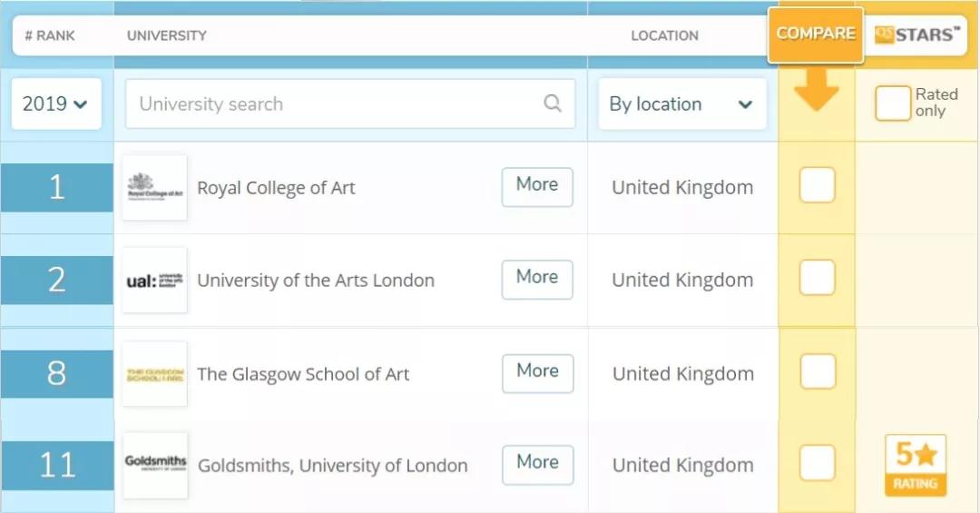Open the University of the Arts London link
This screenshot has width=980, height=513.
(316, 281)
